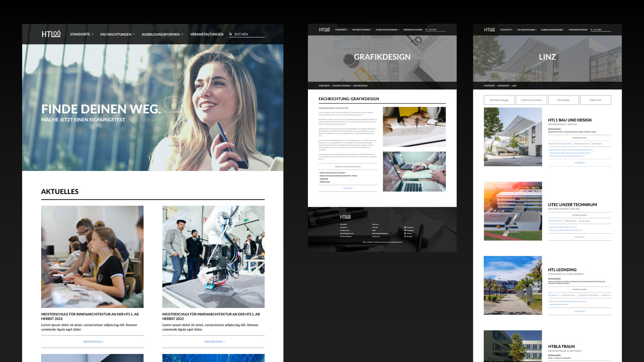Click the search magnifier icon on the Grafikdesign page
Image resolution: width=644 pixels, height=362 pixels.
427,30
